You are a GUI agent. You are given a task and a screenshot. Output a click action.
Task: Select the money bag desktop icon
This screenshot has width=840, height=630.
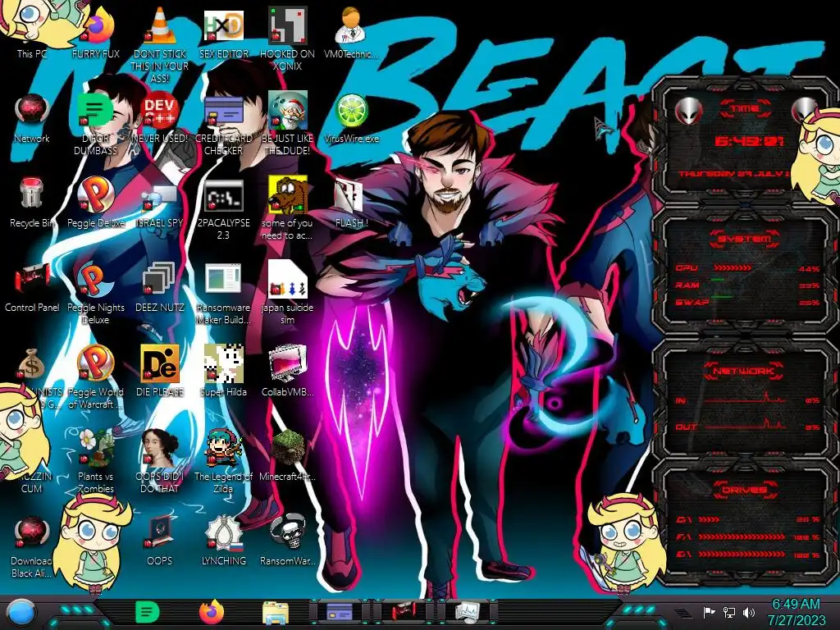pos(32,364)
